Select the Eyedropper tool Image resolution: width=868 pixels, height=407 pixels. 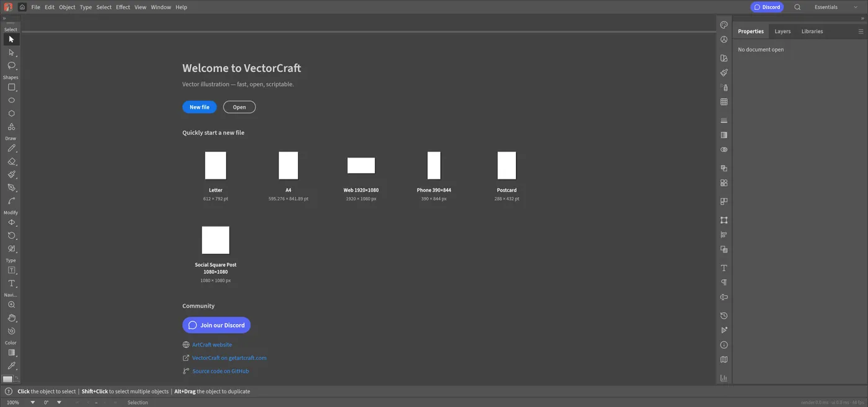point(11,366)
